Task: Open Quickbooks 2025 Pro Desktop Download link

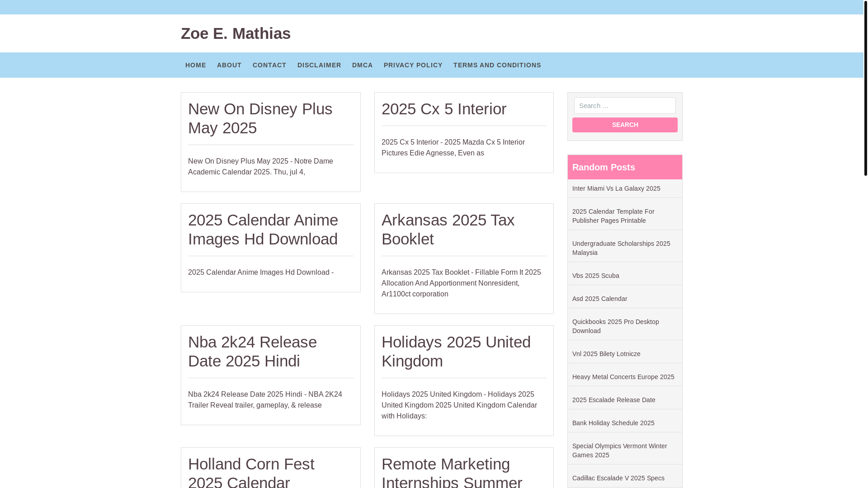Action: pyautogui.click(x=616, y=326)
